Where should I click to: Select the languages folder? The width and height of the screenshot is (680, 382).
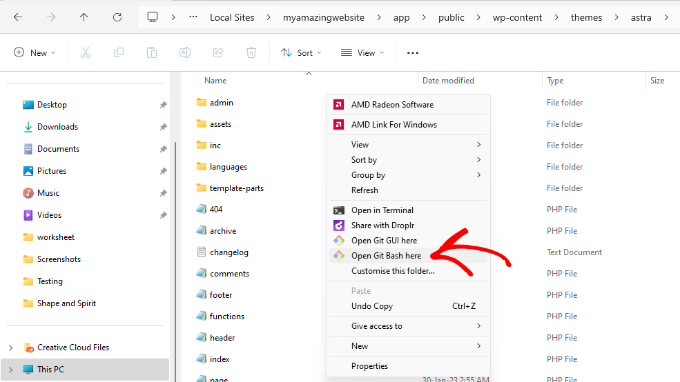click(228, 167)
